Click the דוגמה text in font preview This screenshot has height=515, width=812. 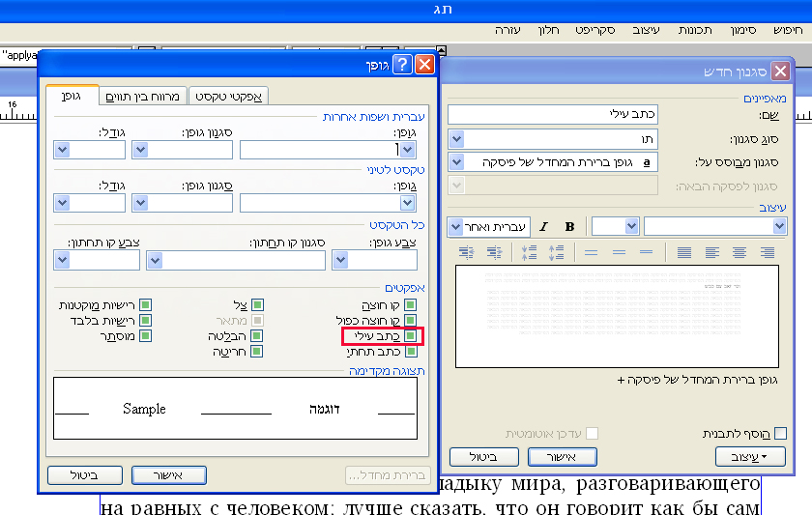point(324,409)
